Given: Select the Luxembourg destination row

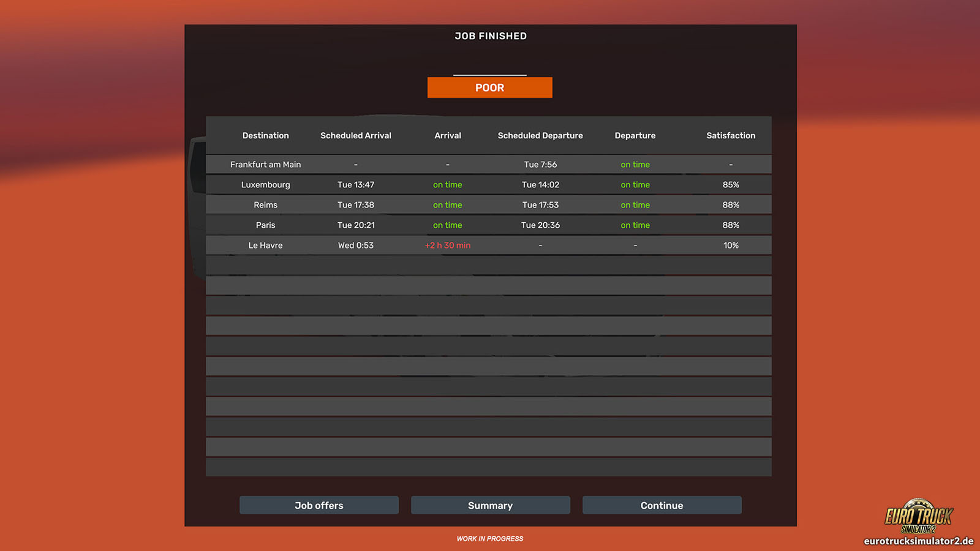Looking at the screenshot, I should [265, 184].
